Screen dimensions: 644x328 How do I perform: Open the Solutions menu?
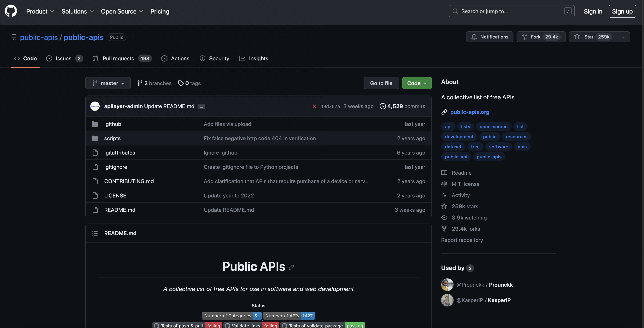(78, 11)
